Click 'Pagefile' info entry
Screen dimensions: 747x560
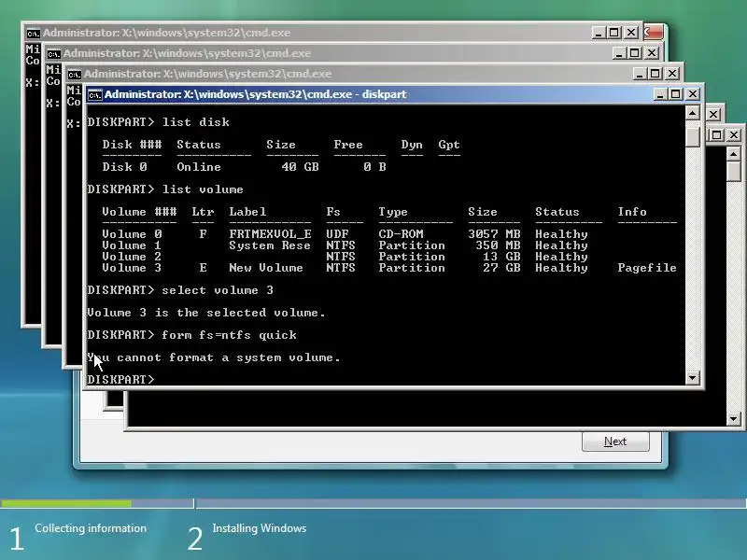tap(647, 268)
